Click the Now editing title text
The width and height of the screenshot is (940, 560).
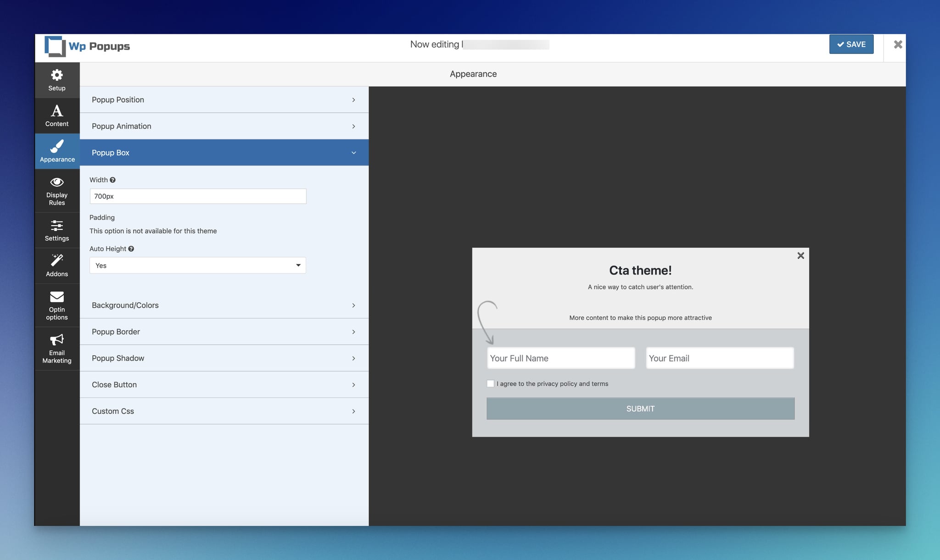point(436,44)
